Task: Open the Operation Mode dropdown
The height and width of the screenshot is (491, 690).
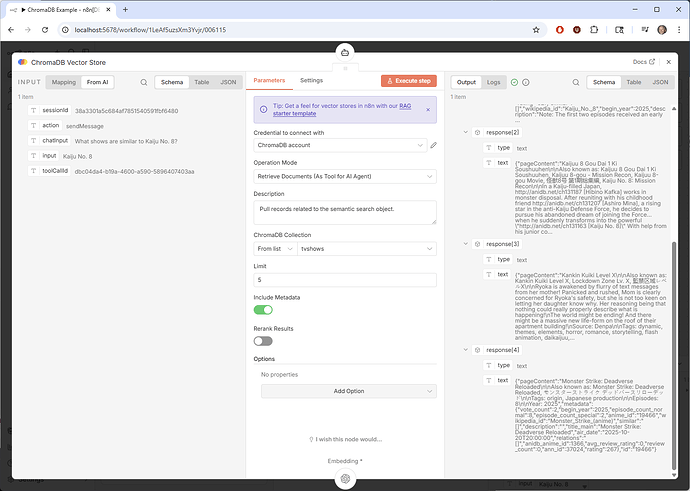Action: click(x=345, y=176)
